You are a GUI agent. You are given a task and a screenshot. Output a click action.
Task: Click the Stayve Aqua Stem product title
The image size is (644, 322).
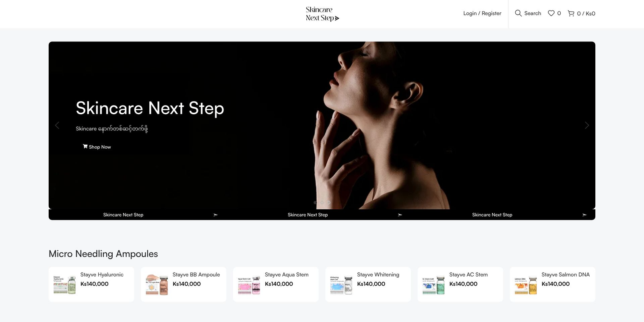pyautogui.click(x=286, y=275)
